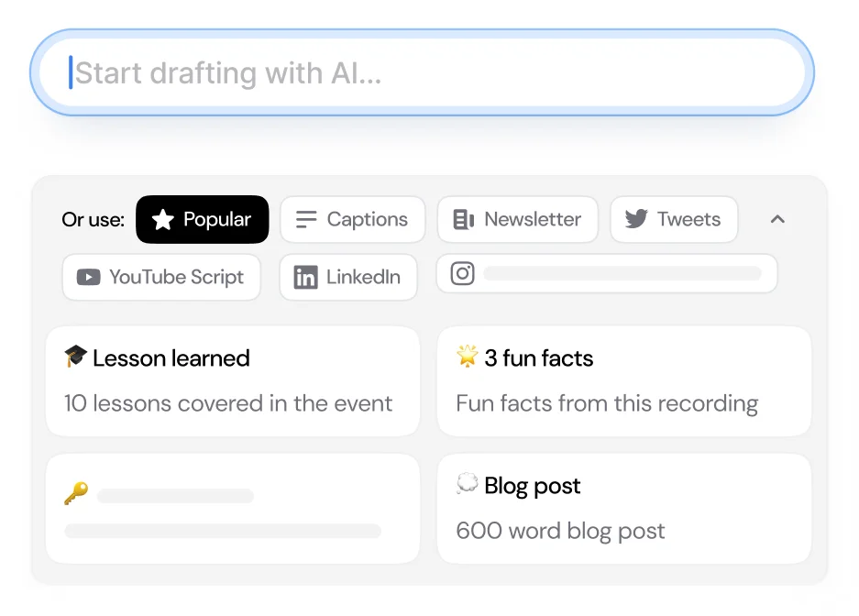Image resolution: width=859 pixels, height=616 pixels.
Task: Enable the Newsletter filter
Action: click(x=518, y=219)
